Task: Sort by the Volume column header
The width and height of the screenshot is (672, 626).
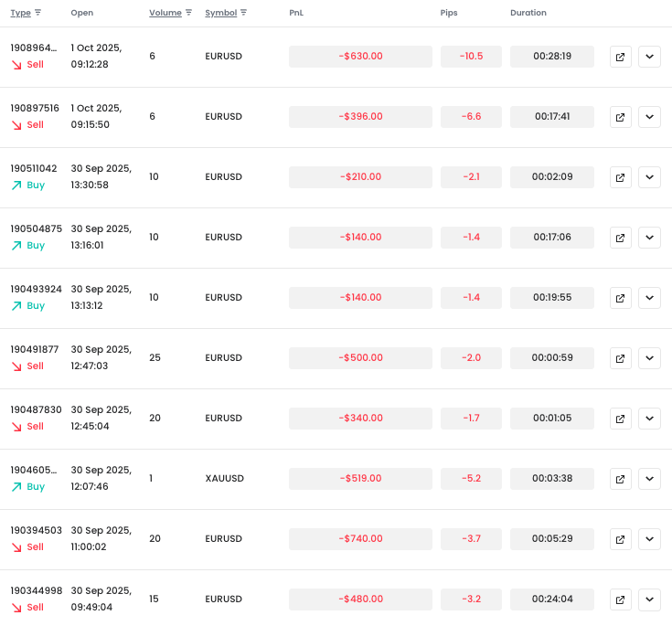Action: click(165, 14)
